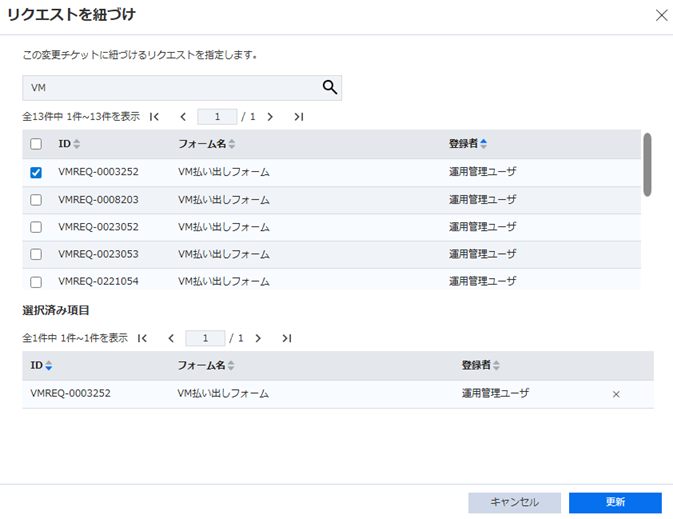The height and width of the screenshot is (519, 673).
Task: Remove VMREQ-0003252 from selected items
Action: (616, 394)
